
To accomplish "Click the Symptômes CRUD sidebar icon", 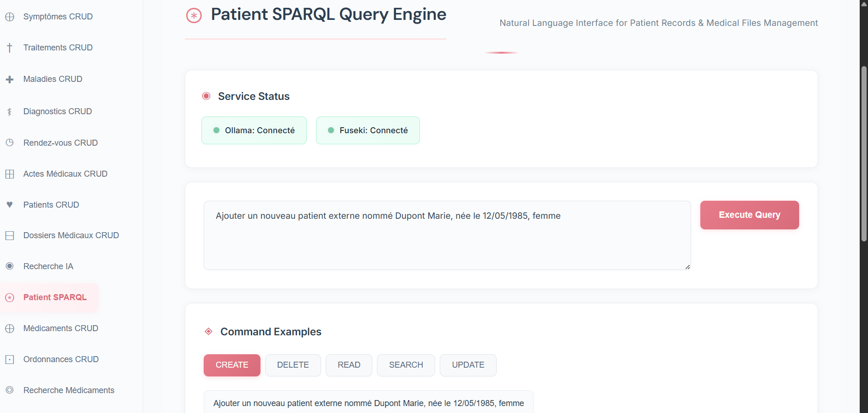I will 10,17.
